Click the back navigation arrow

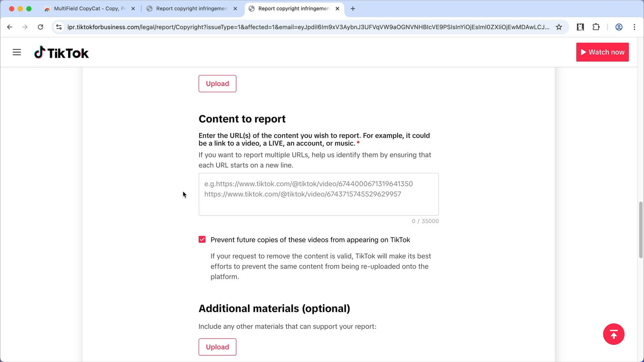(x=9, y=27)
